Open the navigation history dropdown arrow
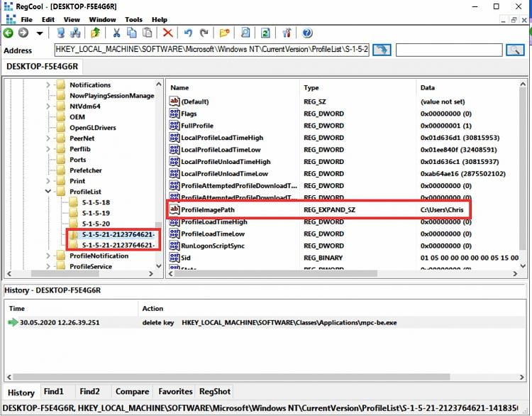Screen dimensions: 532x416 point(40,33)
